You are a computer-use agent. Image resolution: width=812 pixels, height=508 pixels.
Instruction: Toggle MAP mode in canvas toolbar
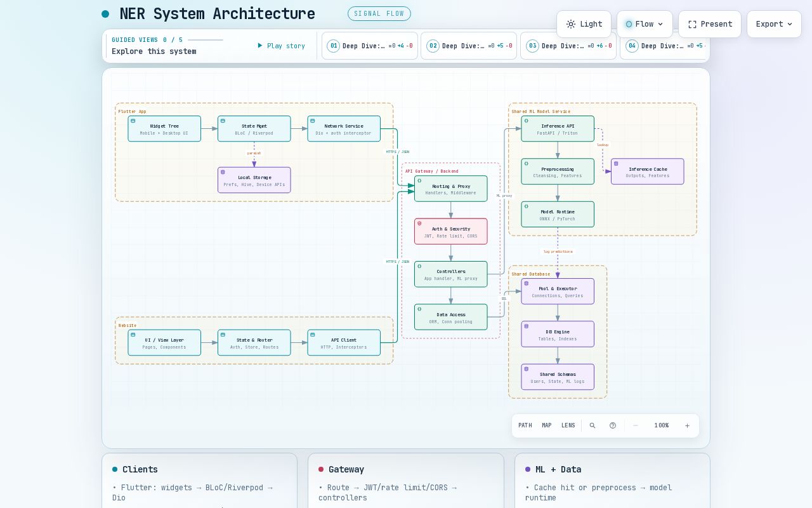547,425
